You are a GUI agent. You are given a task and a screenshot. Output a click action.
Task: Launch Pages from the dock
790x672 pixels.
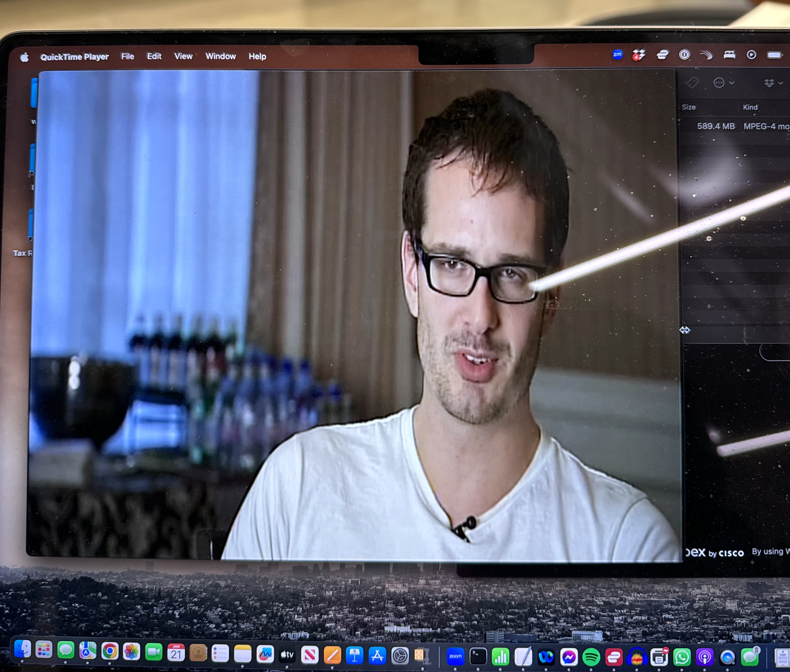(332, 656)
